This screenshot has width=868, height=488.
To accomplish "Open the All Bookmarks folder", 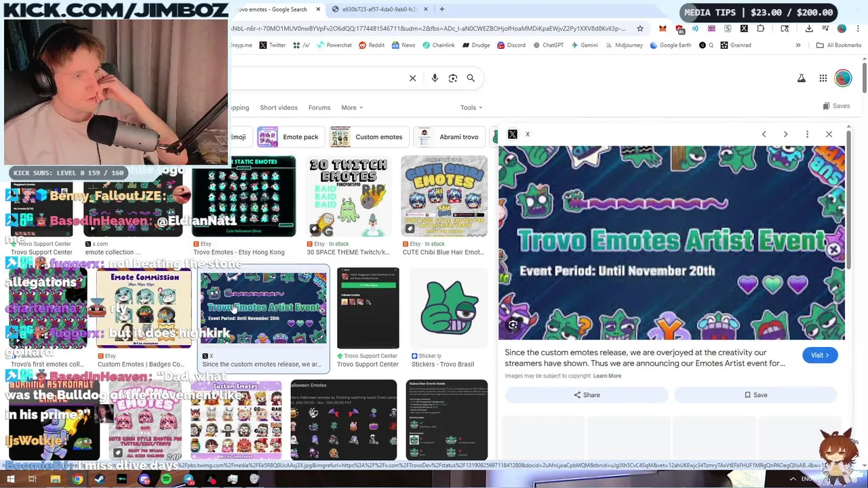I will (839, 45).
